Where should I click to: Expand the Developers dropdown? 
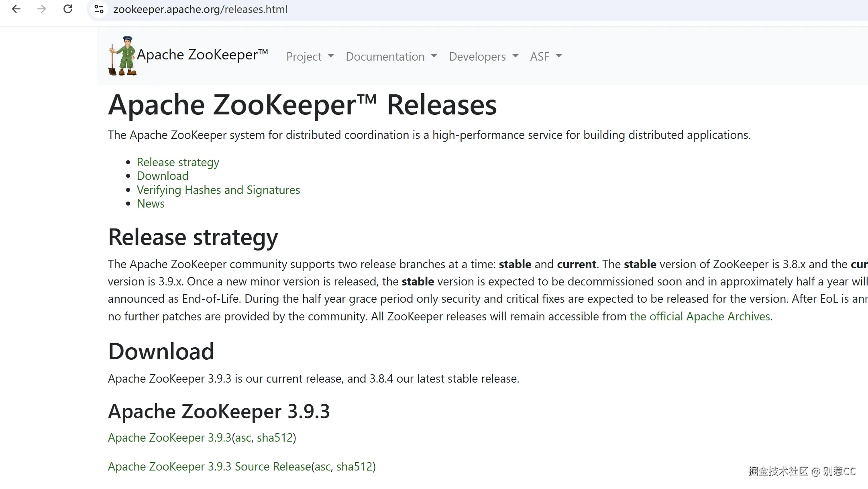click(x=483, y=57)
